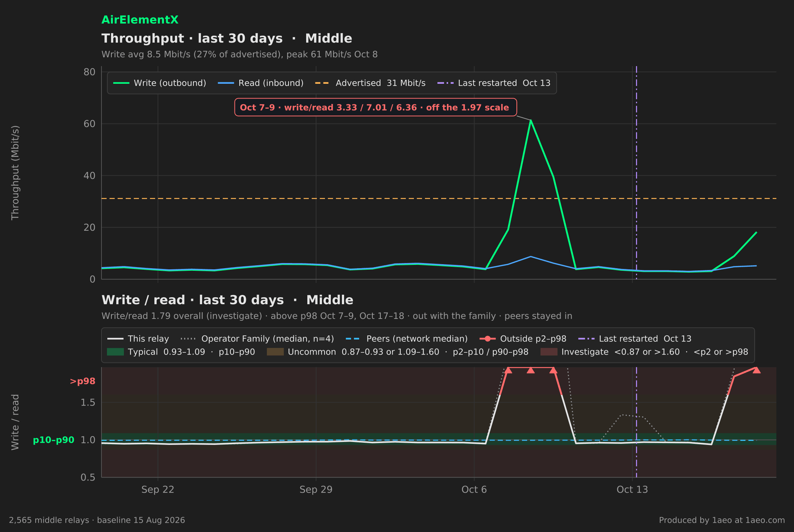This screenshot has height=532, width=794.
Task: Click the red Investigate range swatch
Action: click(x=549, y=352)
